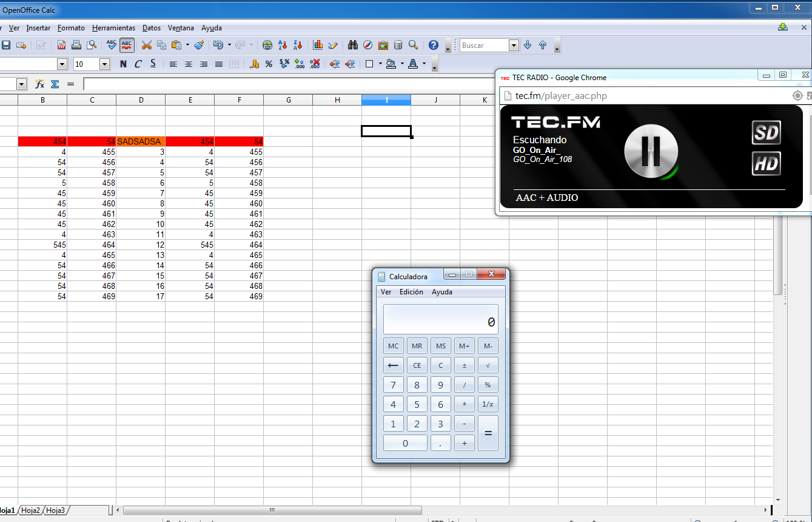Open Font Color dropdown arrow
Viewport: 812px width, 522px height.
point(424,64)
